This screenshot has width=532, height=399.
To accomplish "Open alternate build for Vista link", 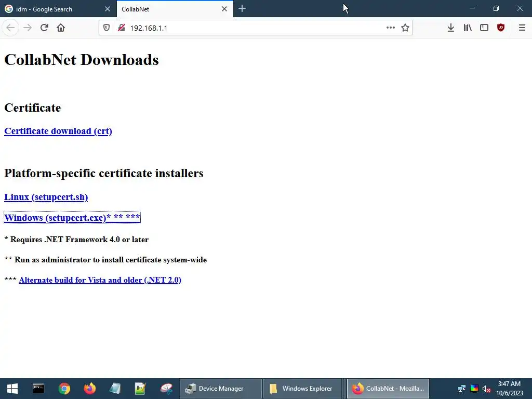I will pos(100,280).
